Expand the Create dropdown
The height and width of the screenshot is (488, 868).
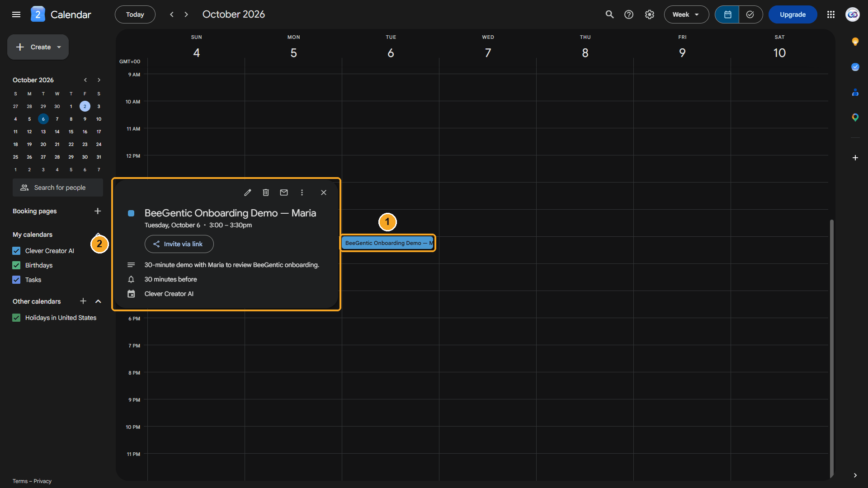click(x=59, y=47)
